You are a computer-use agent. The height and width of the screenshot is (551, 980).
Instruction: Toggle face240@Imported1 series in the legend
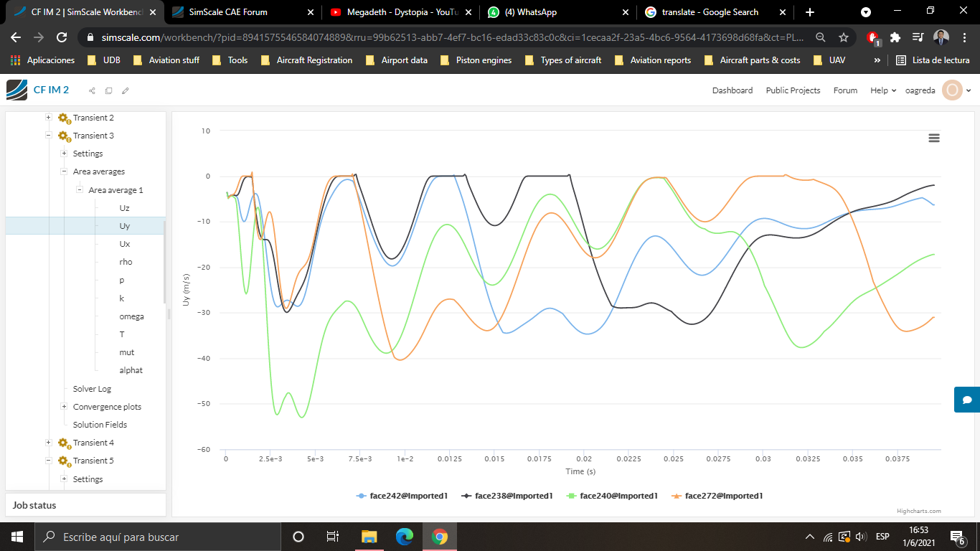tap(612, 496)
